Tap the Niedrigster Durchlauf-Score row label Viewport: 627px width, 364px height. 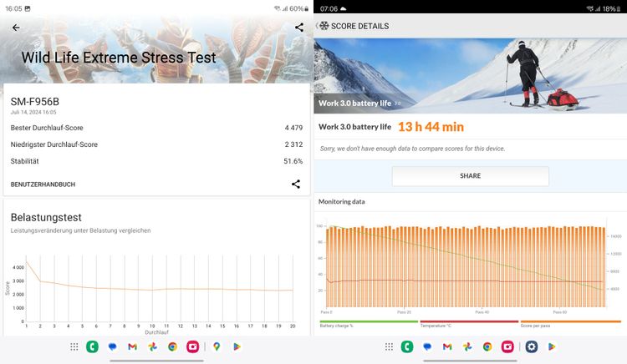point(54,144)
